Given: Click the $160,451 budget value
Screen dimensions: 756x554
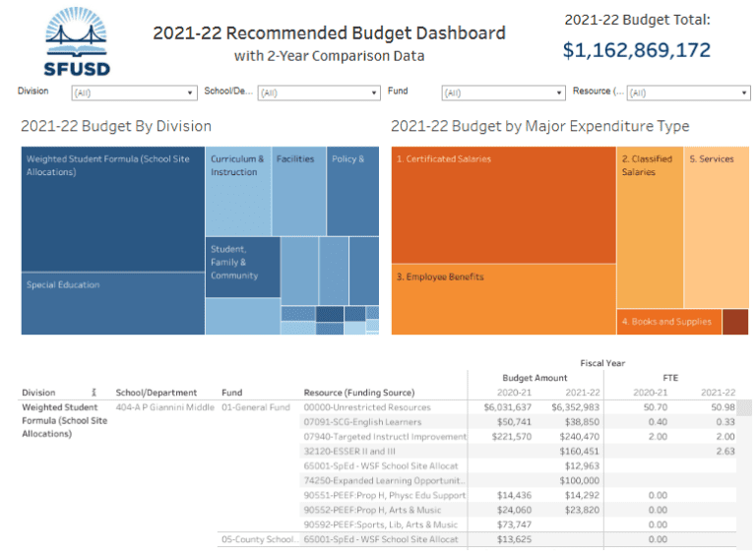Looking at the screenshot, I should [x=580, y=452].
